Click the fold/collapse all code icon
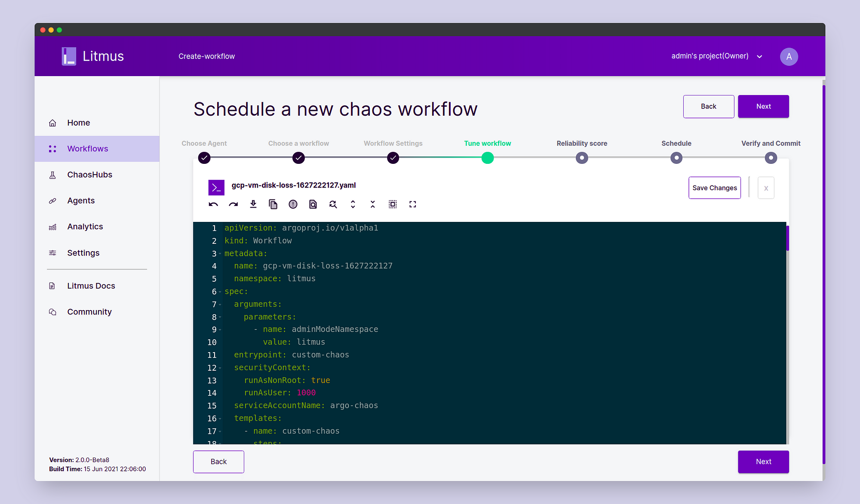The image size is (860, 504). pyautogui.click(x=373, y=204)
